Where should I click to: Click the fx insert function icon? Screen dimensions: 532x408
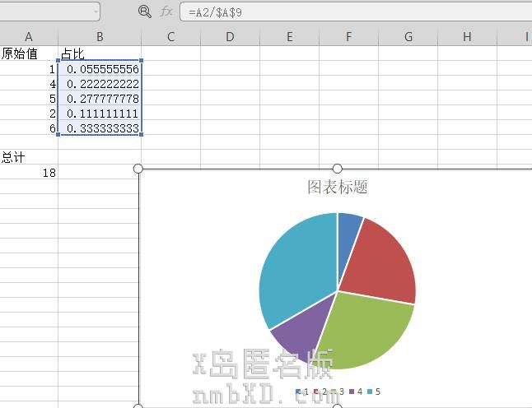[166, 12]
